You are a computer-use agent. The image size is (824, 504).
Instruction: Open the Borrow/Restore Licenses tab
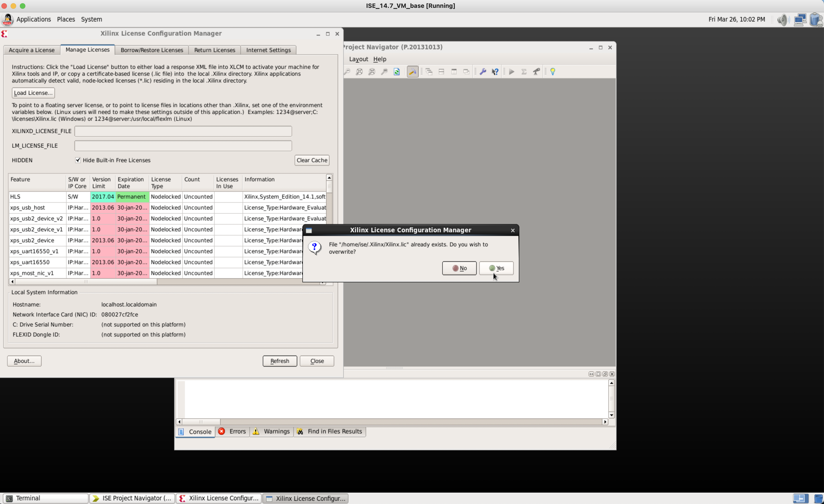(x=151, y=50)
